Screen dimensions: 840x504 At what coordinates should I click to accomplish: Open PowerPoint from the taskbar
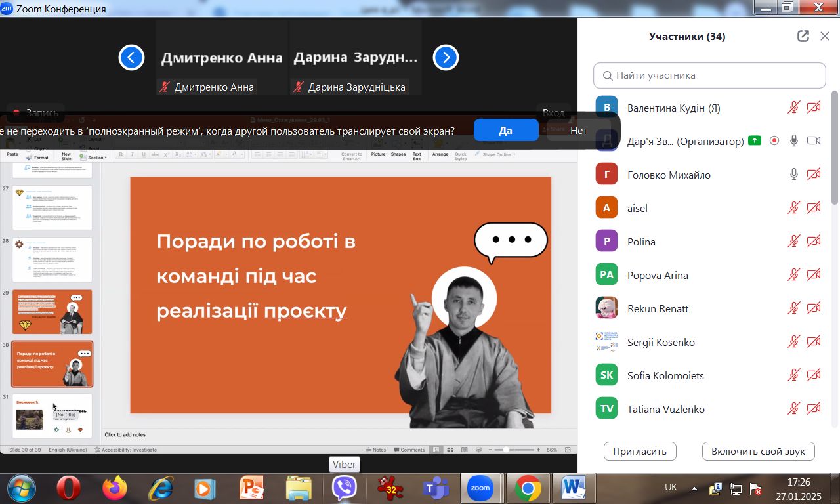click(252, 488)
